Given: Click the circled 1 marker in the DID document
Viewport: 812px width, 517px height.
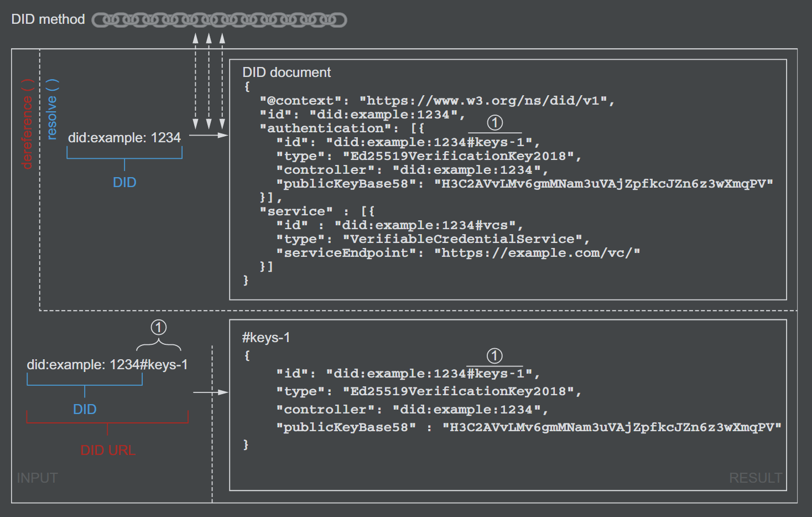Looking at the screenshot, I should (x=495, y=122).
